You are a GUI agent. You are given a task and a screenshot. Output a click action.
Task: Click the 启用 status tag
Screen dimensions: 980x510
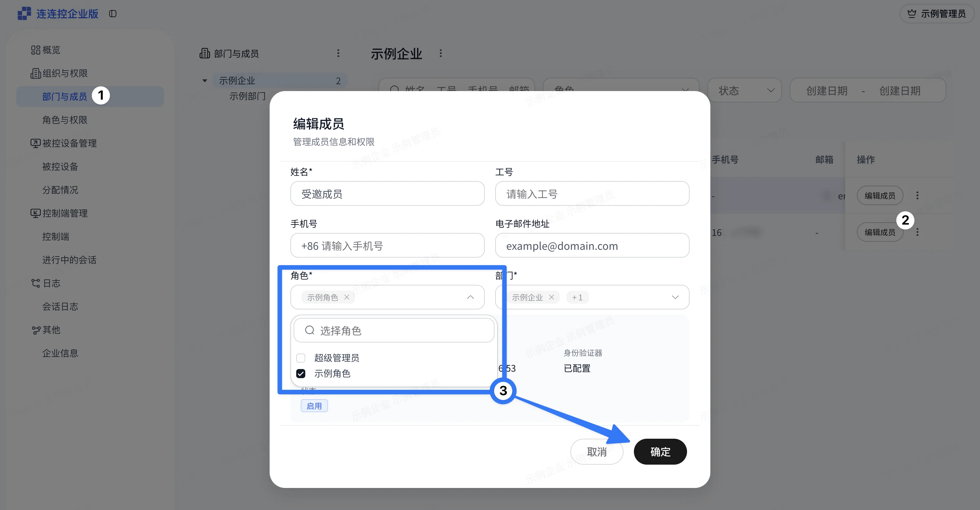(x=314, y=406)
